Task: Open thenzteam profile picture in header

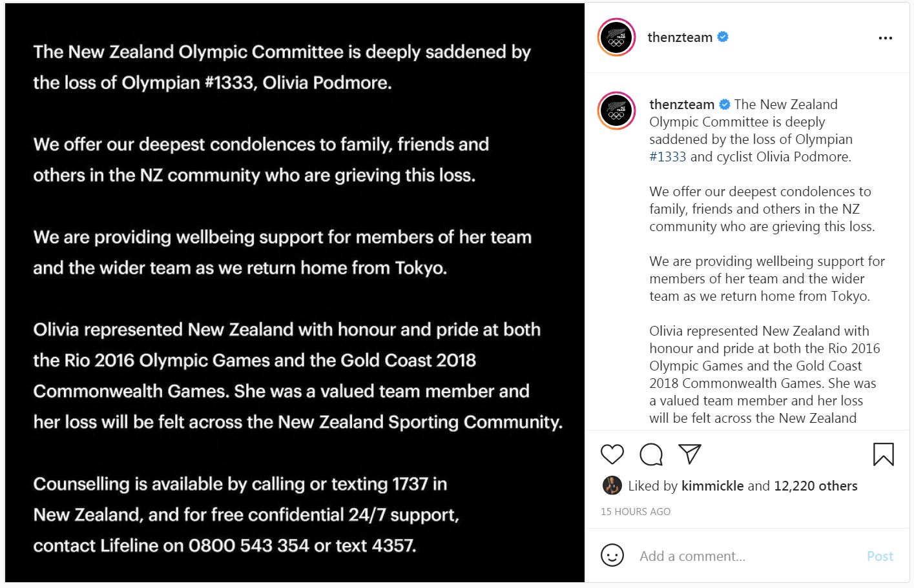Action: (617, 37)
